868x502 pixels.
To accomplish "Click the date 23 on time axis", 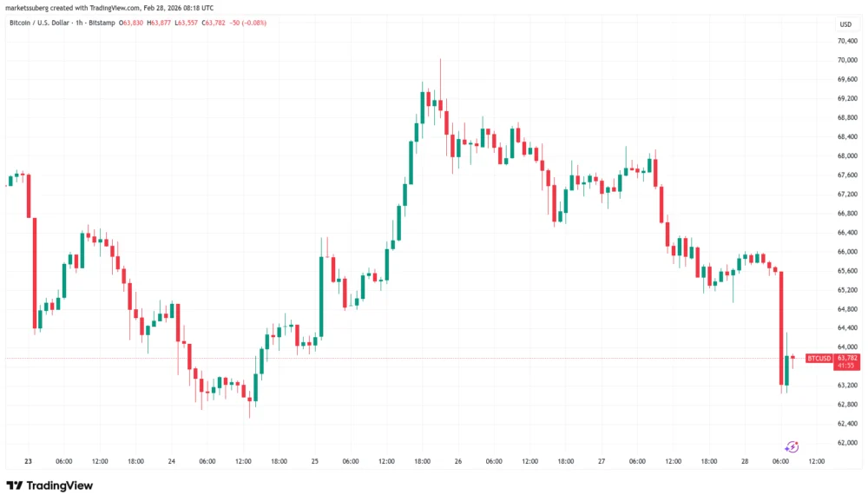I will 28,461.
